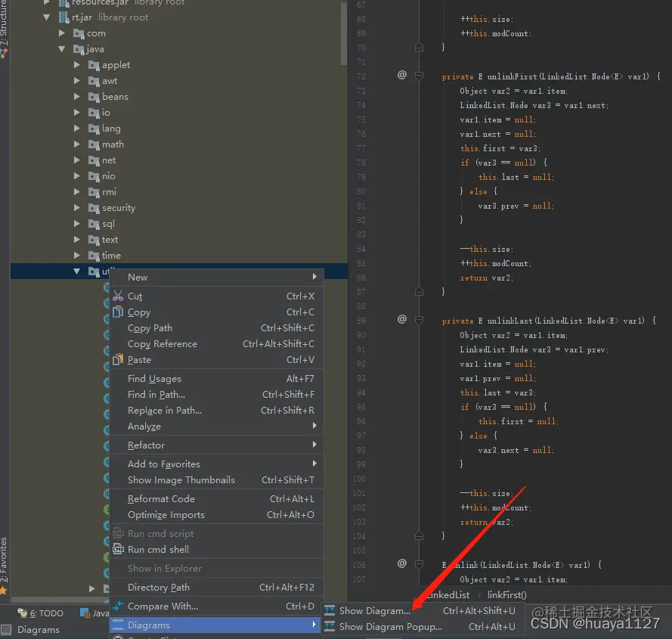Open the Analyze submenu

point(216,427)
